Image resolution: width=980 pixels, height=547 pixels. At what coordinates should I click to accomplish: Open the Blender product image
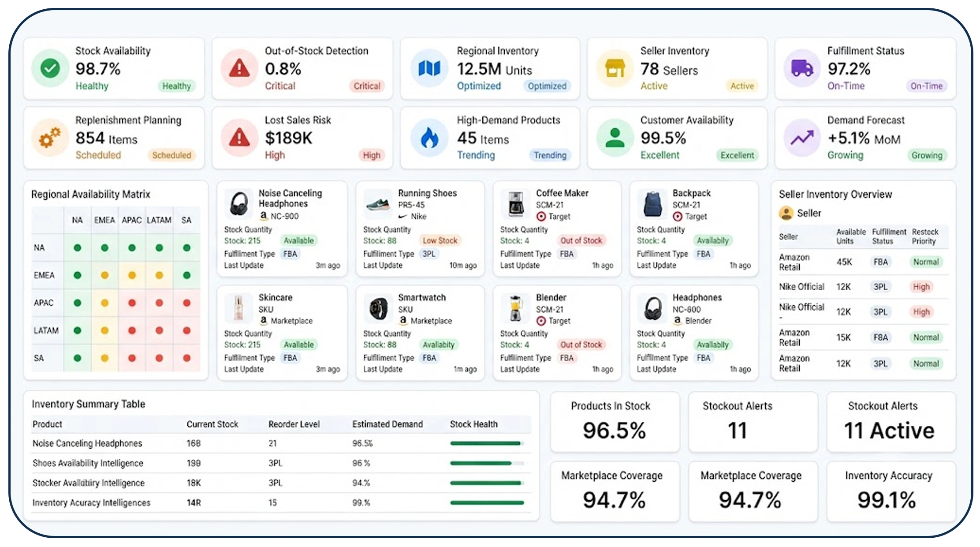pos(515,307)
